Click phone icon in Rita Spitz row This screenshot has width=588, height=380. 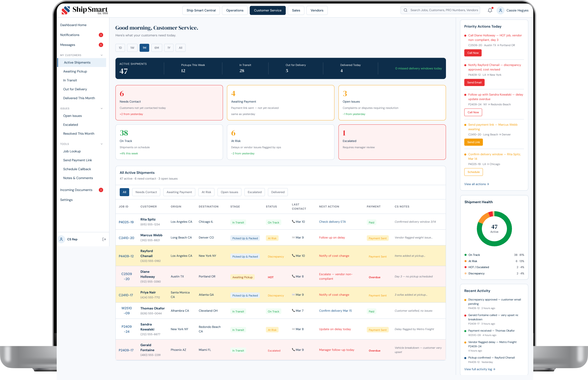(293, 221)
